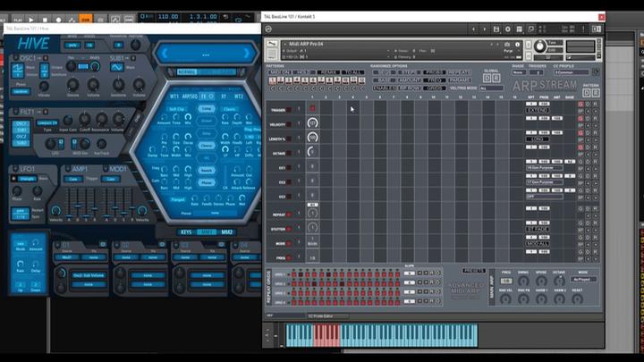Click the Kontakt instrument wrench icon
Screen dimensions: 644x362
coord(272,44)
